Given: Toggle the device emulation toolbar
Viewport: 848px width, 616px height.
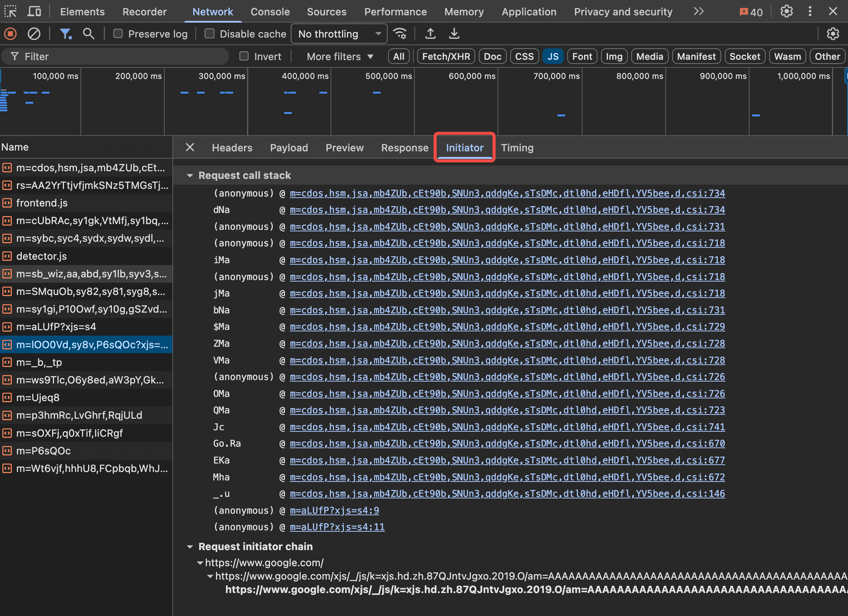Looking at the screenshot, I should click(x=34, y=11).
